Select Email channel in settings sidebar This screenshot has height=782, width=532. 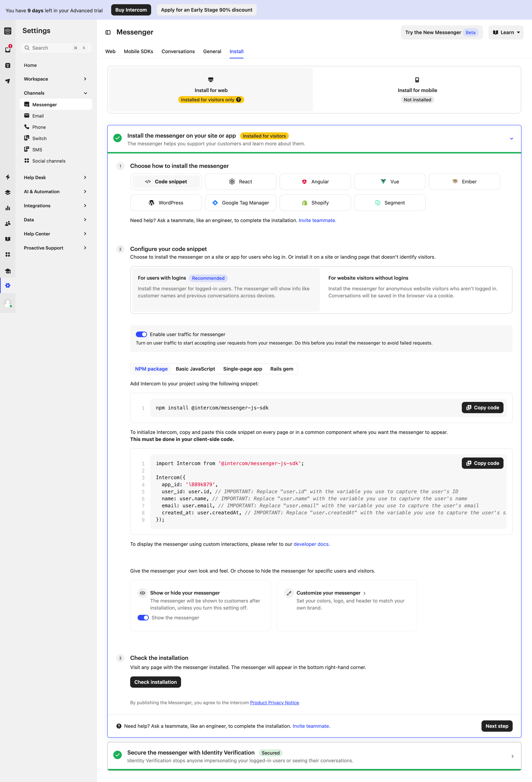(56, 116)
